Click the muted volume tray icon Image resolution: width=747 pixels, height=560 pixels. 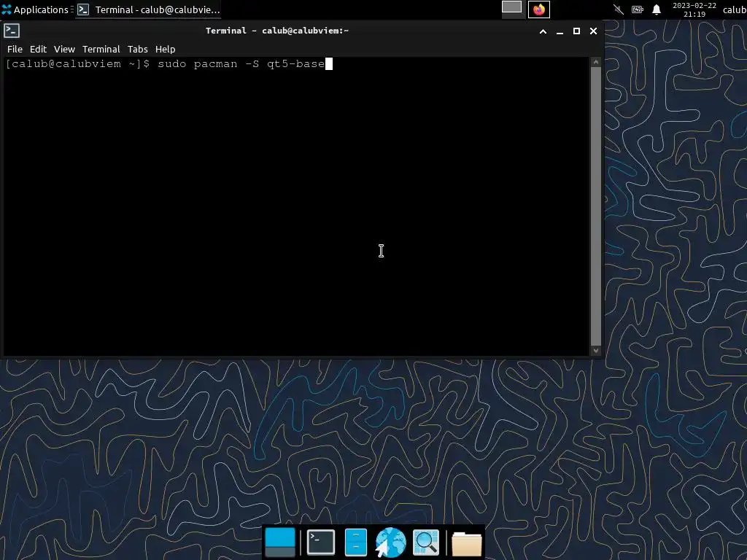click(x=619, y=9)
